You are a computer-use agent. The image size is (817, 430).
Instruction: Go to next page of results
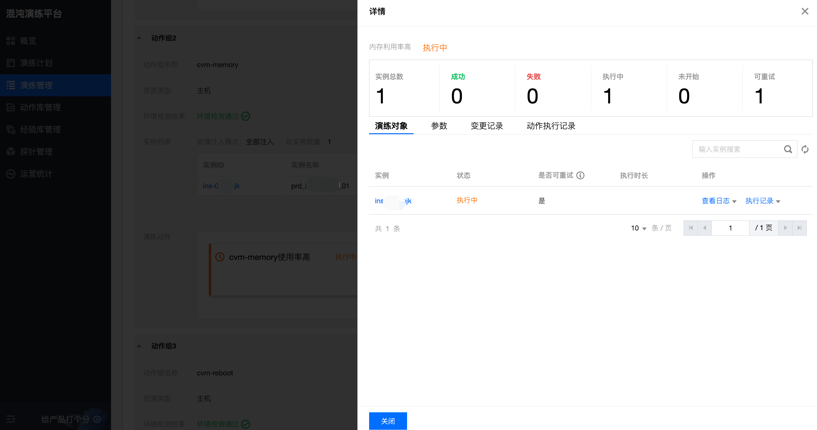785,228
